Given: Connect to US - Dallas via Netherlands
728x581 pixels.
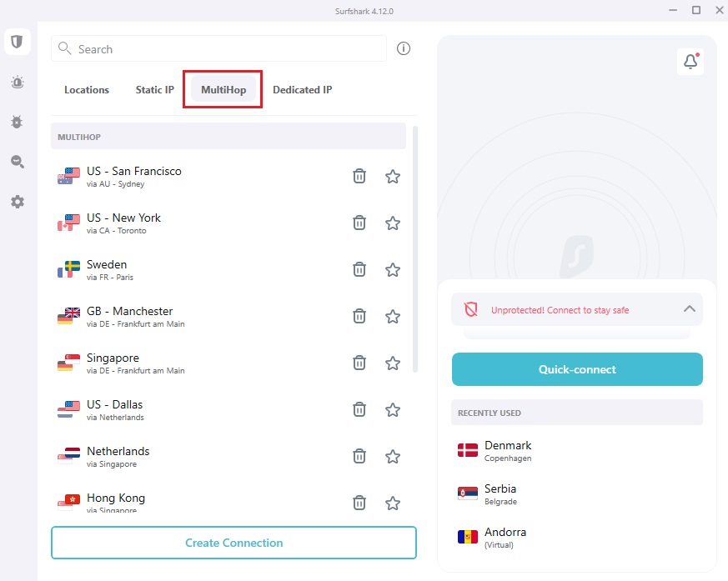Looking at the screenshot, I should [x=228, y=410].
